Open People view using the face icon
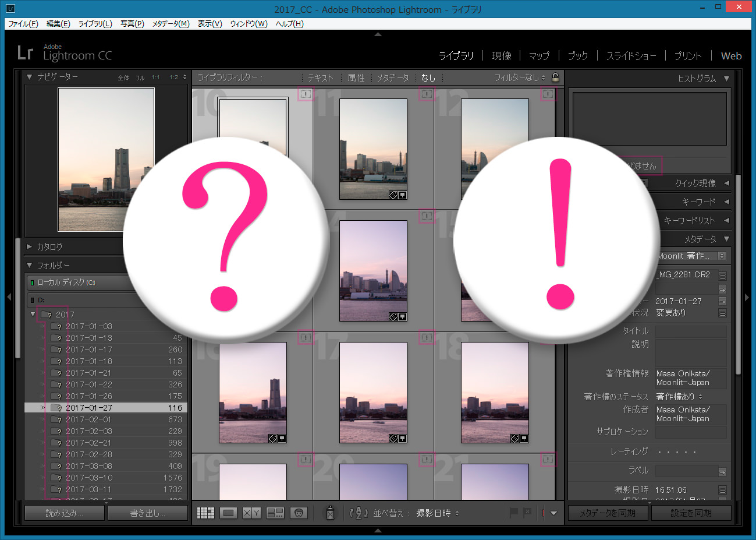This screenshot has height=540, width=756. coord(299,513)
